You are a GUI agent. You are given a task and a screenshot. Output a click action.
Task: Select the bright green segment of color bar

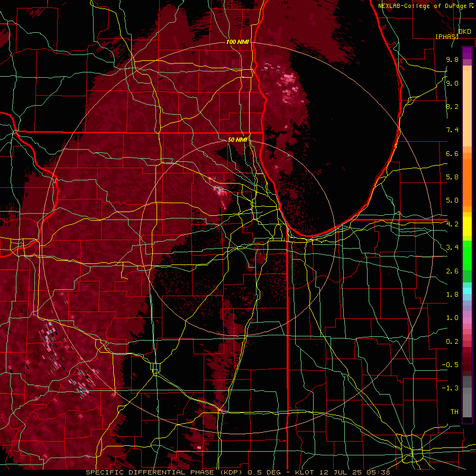467,254
